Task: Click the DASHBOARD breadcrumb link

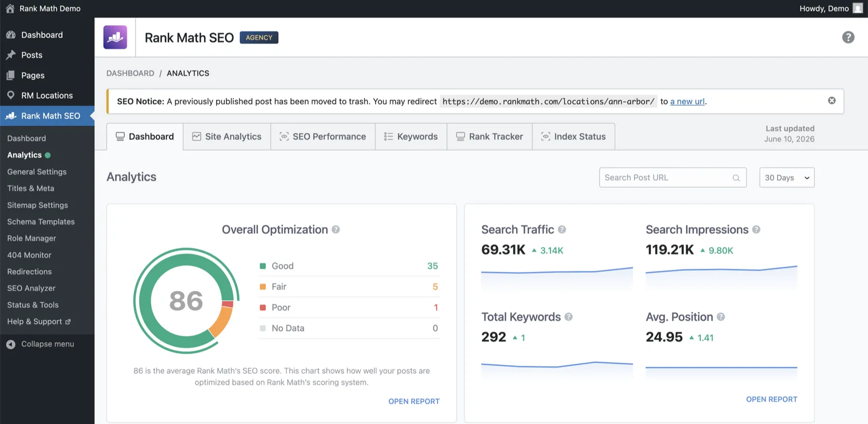Action: click(x=130, y=73)
